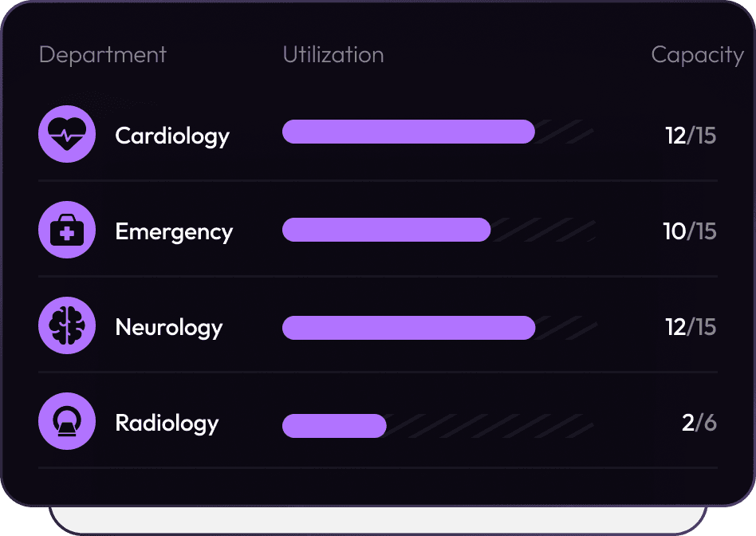Open the Neurology department label
756x536 pixels.
pos(169,327)
